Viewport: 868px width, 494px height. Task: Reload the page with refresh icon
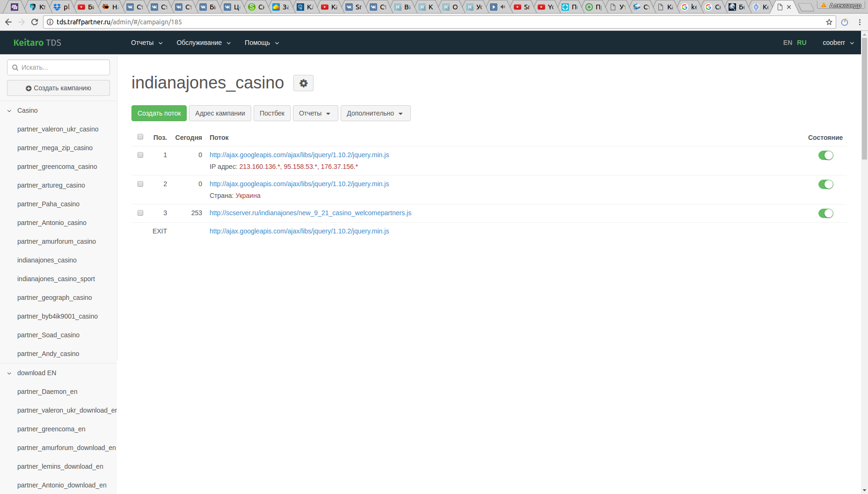(35, 22)
